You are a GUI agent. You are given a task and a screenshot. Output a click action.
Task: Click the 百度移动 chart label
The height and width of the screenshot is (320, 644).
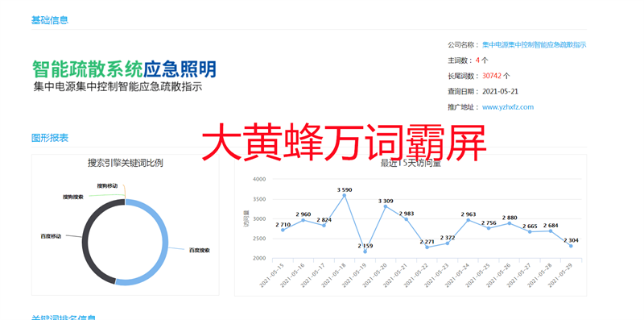click(51, 236)
